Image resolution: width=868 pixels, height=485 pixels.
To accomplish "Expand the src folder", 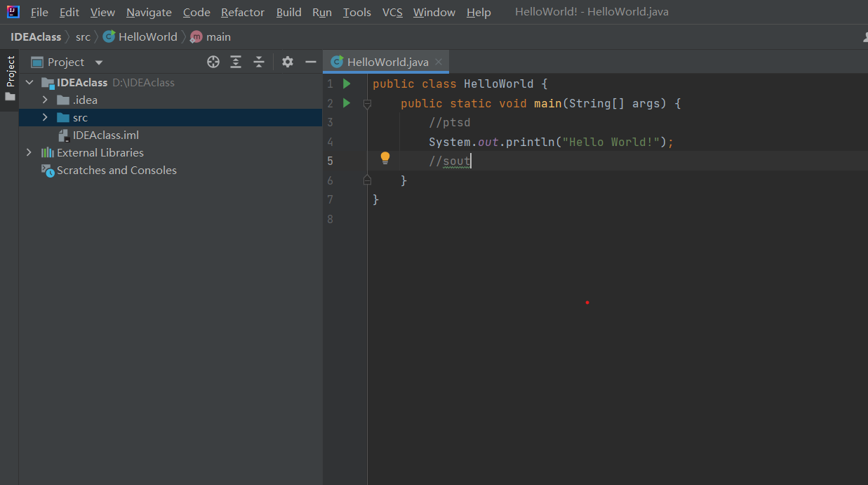I will (45, 117).
